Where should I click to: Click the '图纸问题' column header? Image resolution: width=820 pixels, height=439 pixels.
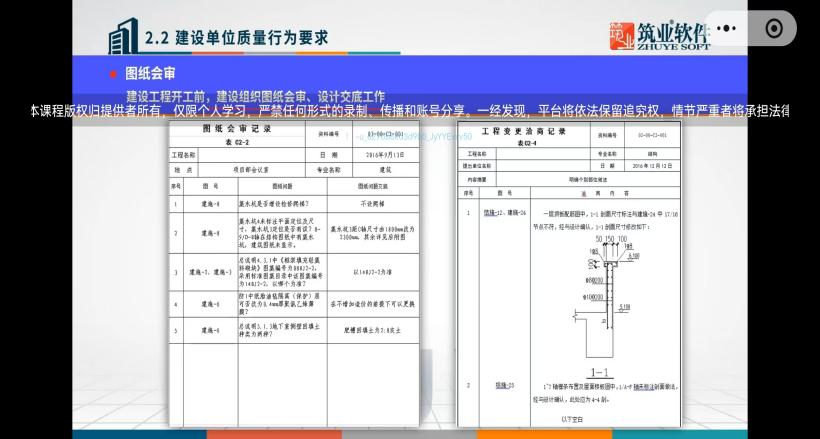pos(282,186)
